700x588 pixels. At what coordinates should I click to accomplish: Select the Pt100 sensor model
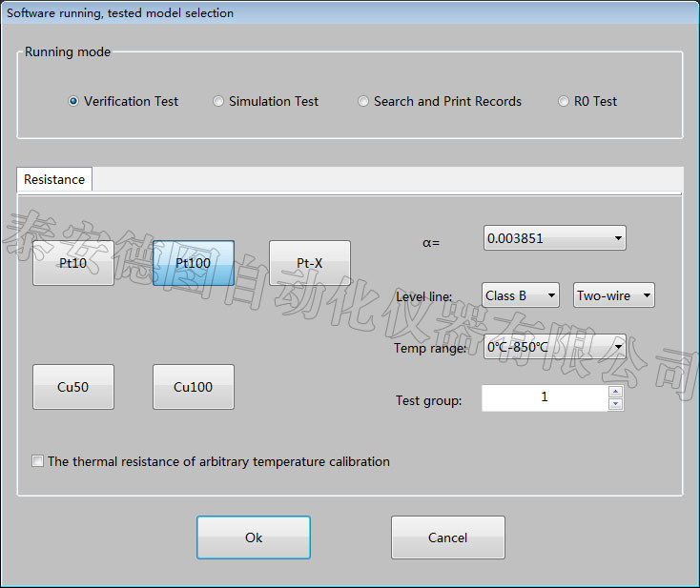(x=194, y=263)
